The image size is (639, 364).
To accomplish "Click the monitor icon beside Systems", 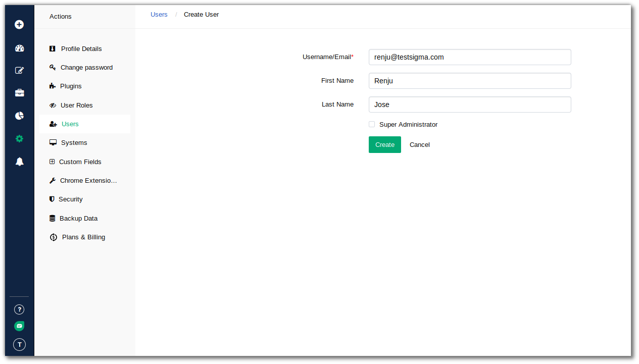I will click(x=53, y=143).
